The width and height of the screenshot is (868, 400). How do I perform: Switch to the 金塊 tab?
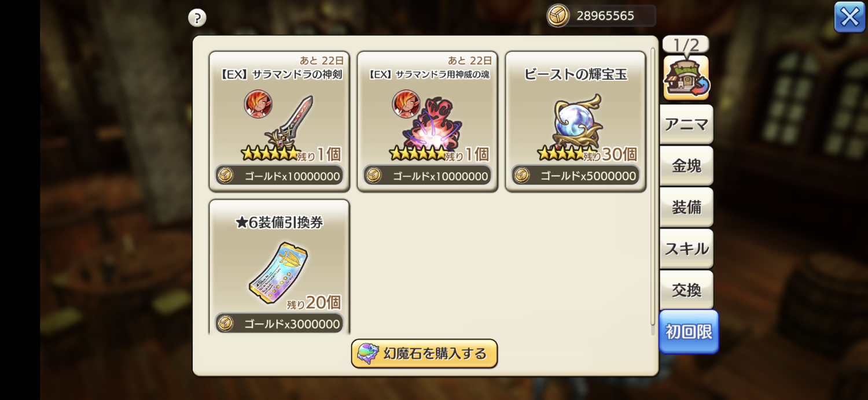pyautogui.click(x=686, y=166)
